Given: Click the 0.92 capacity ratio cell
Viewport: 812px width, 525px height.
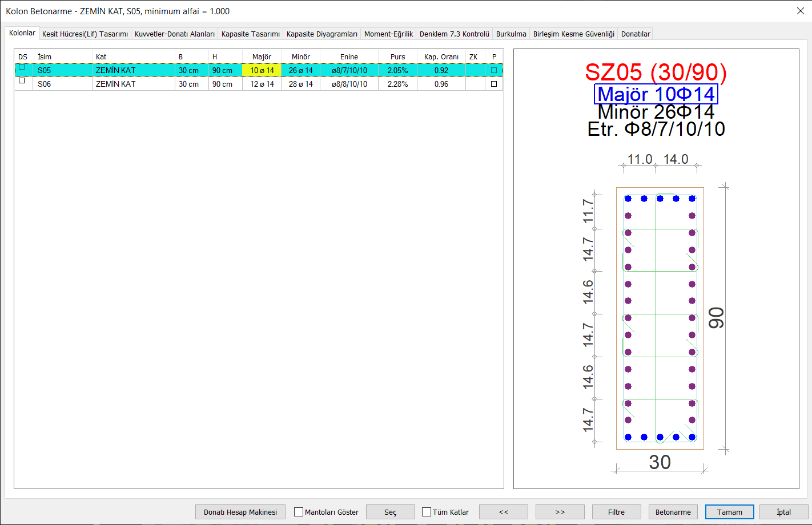Looking at the screenshot, I should click(441, 70).
